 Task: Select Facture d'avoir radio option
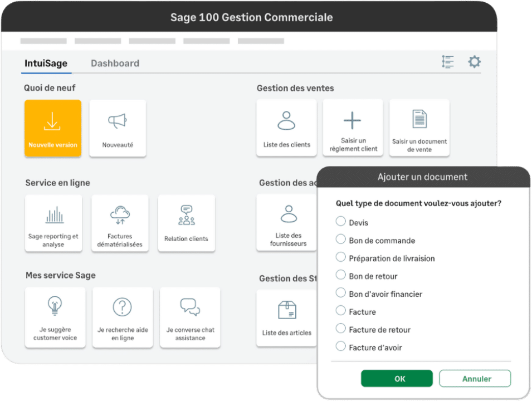340,346
